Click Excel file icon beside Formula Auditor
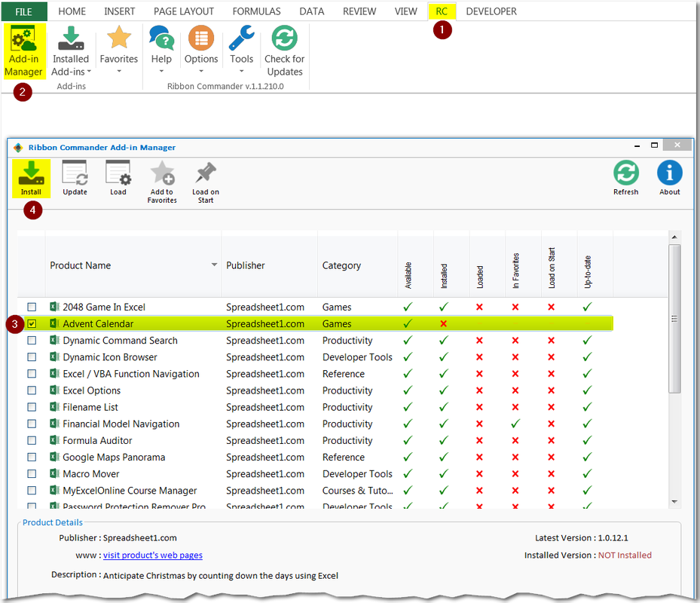Image resolution: width=700 pixels, height=603 pixels. pyautogui.click(x=54, y=440)
